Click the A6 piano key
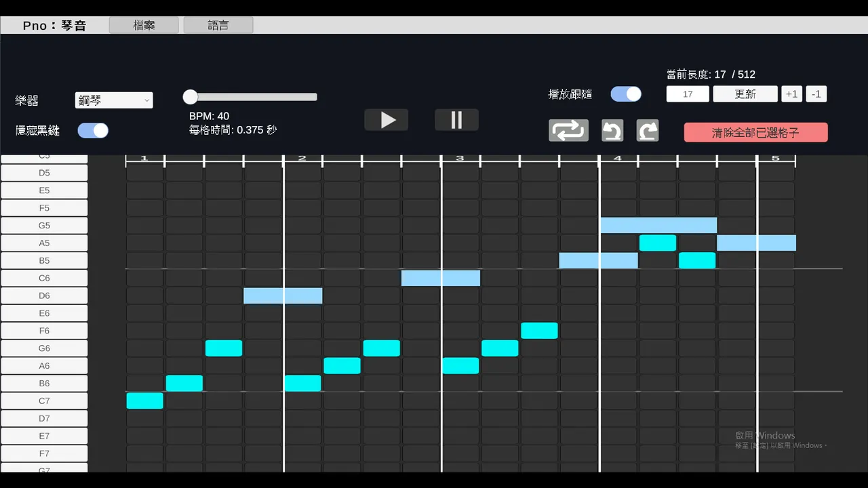 (x=44, y=366)
